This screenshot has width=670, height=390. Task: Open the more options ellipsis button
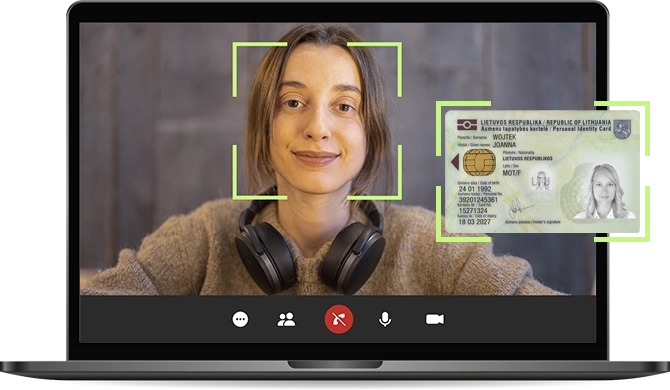[240, 319]
